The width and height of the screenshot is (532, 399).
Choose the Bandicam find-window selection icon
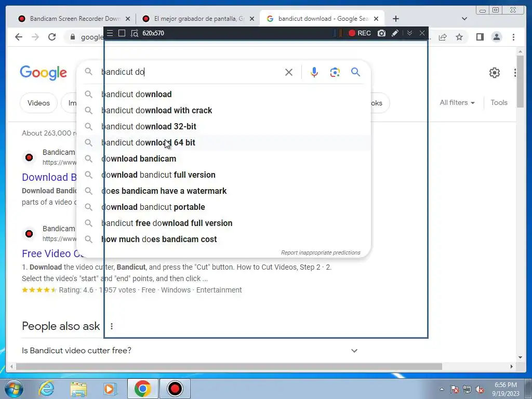[135, 33]
